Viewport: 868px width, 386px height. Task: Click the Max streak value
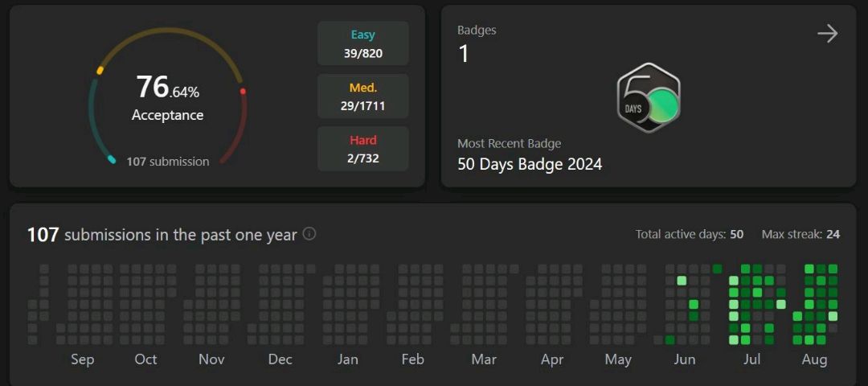pos(833,234)
